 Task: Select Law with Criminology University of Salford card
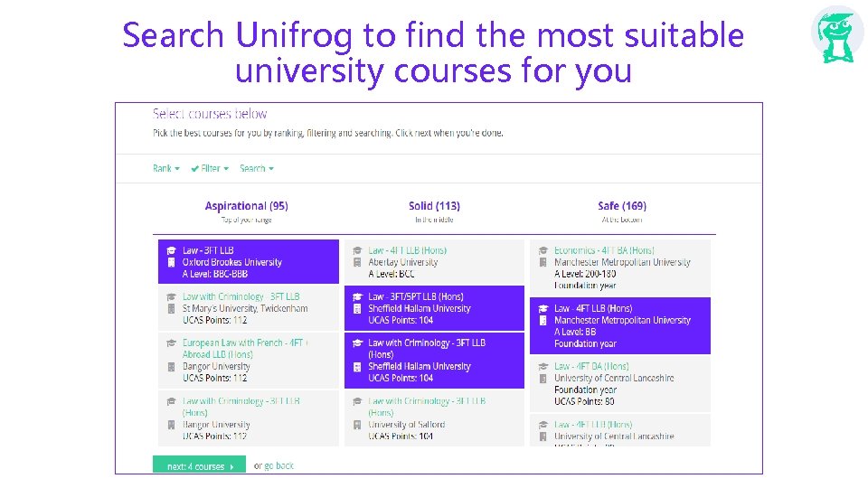(x=434, y=418)
